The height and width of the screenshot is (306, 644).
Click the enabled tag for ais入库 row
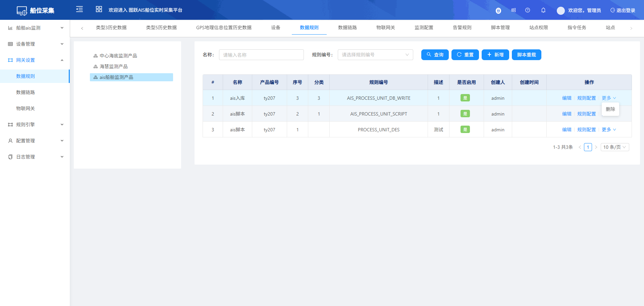click(465, 98)
